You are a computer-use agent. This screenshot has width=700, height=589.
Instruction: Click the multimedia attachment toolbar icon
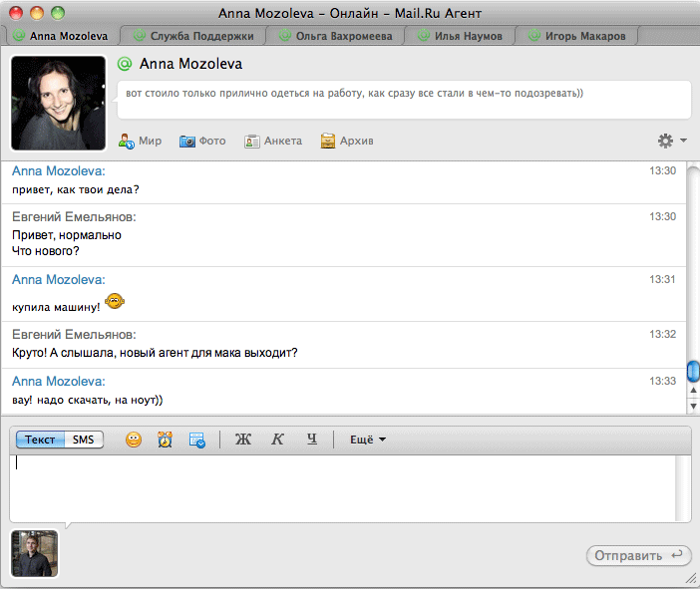point(196,440)
